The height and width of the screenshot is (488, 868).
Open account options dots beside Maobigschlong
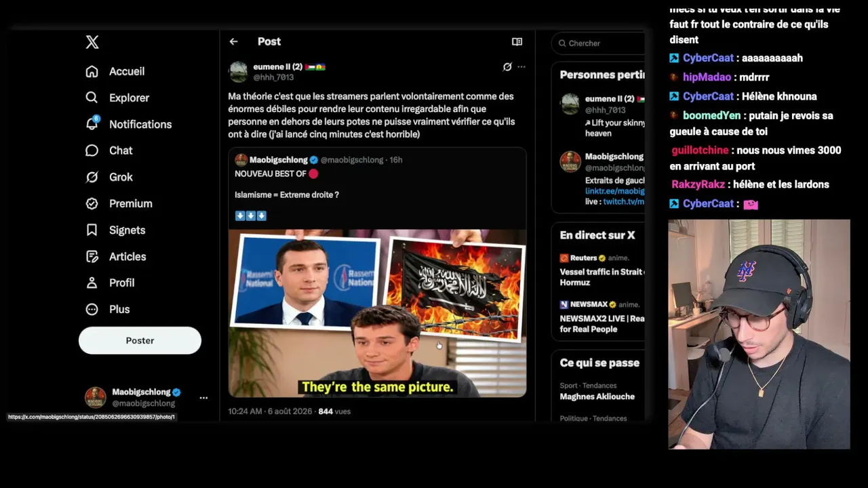(203, 398)
